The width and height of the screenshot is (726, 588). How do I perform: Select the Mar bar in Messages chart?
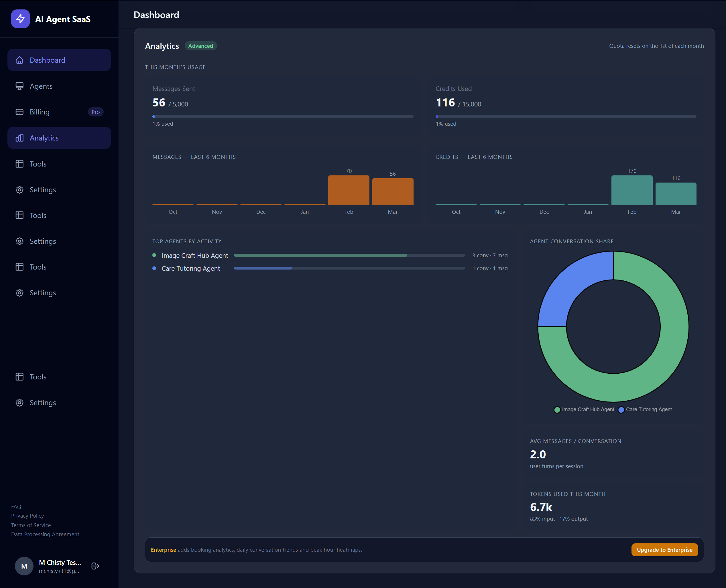[x=392, y=191]
